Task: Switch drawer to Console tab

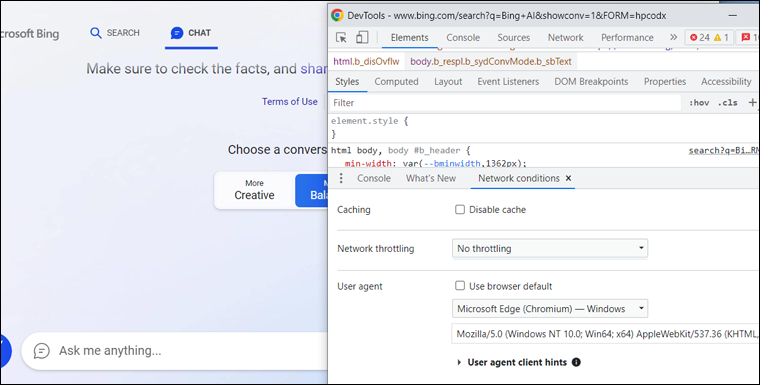Action: [x=374, y=178]
